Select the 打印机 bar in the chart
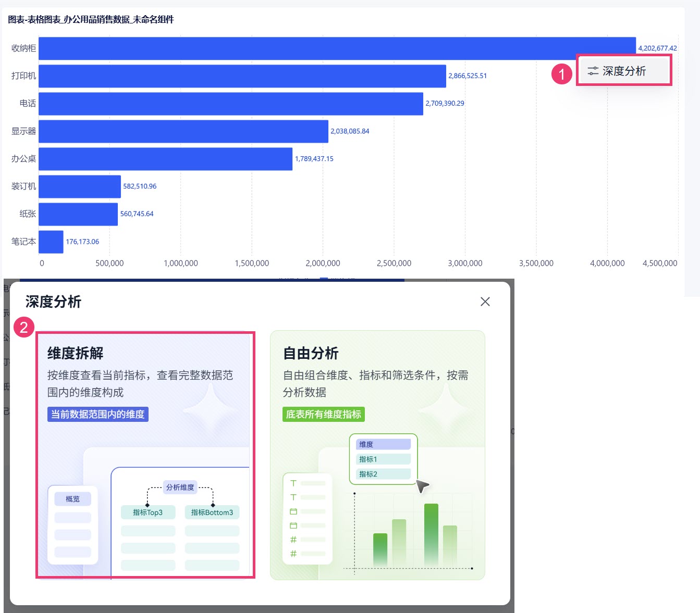This screenshot has width=700, height=613. point(242,76)
